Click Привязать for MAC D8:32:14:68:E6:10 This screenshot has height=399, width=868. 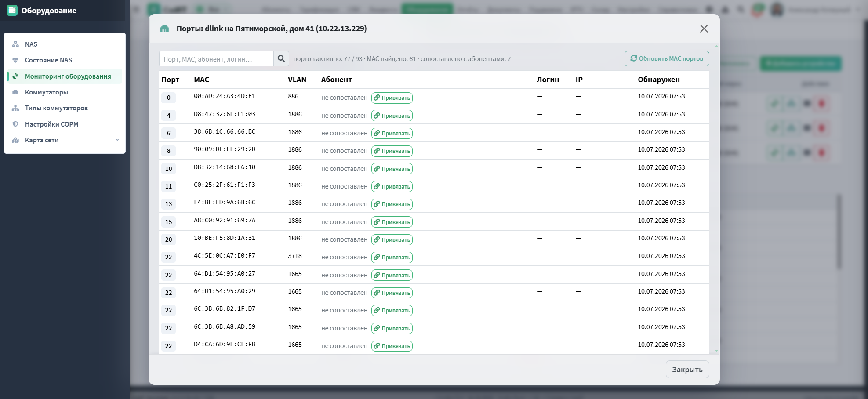[392, 169]
